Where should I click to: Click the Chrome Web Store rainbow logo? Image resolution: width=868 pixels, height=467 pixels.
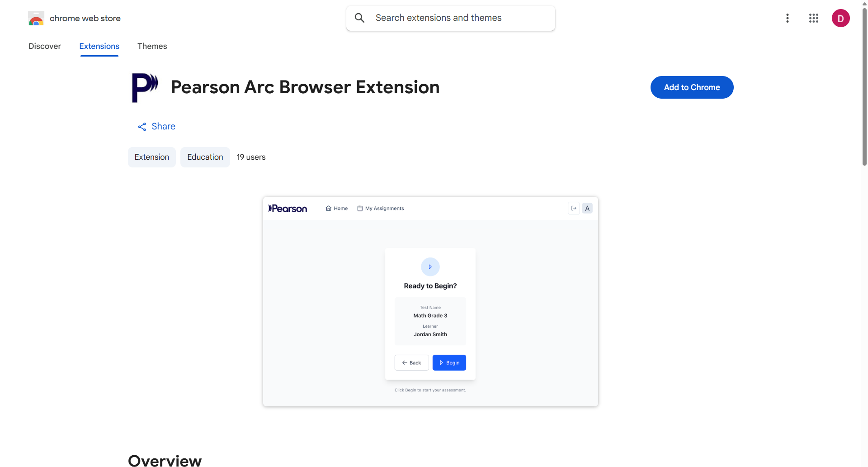click(x=36, y=19)
